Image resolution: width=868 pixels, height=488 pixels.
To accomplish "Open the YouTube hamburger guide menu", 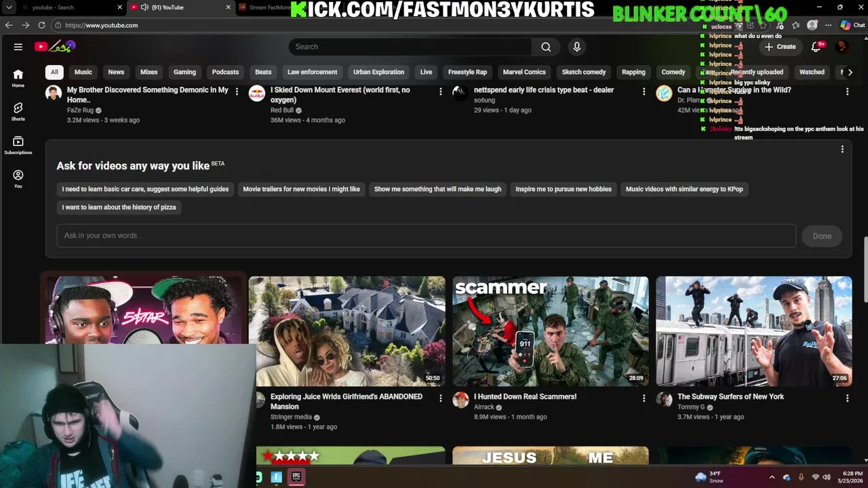I will click(18, 47).
